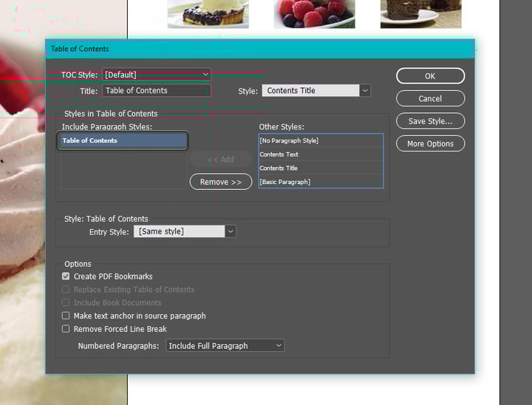
Task: Click the raspberry bowl thumbnail image
Action: pos(314,14)
